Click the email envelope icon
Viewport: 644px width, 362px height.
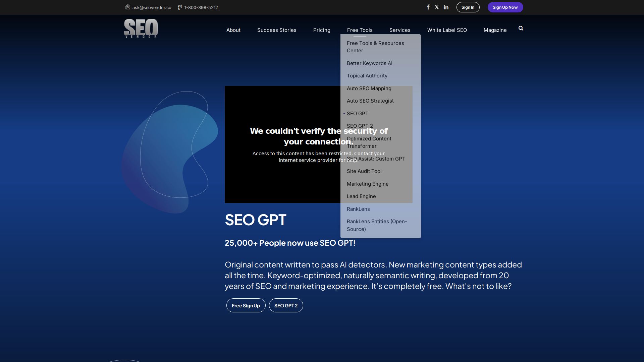click(x=127, y=7)
